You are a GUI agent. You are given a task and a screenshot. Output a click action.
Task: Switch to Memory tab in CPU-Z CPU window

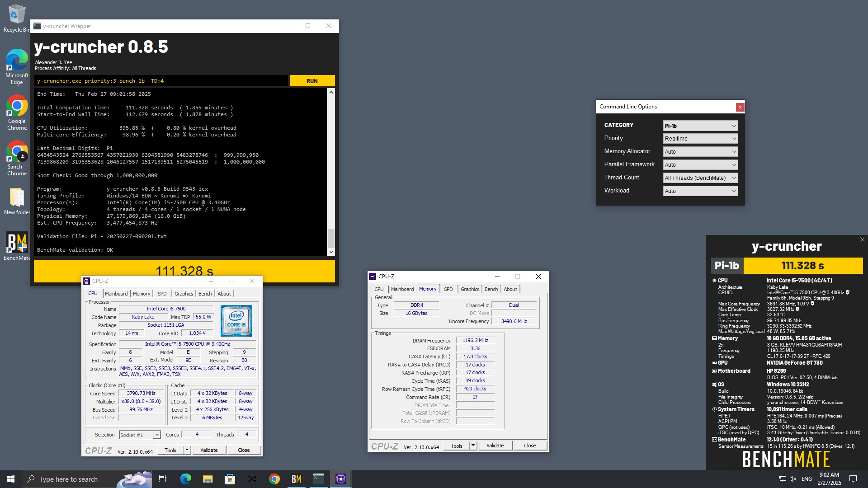click(x=142, y=294)
